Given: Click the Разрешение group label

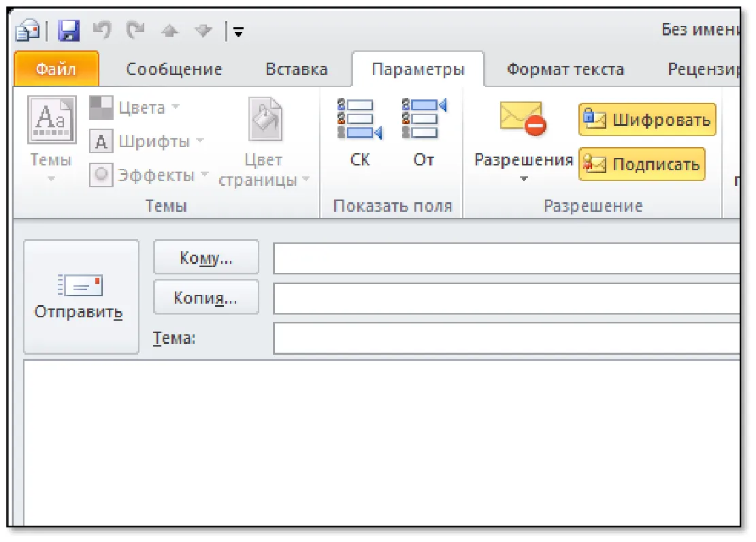Looking at the screenshot, I should click(x=593, y=206).
